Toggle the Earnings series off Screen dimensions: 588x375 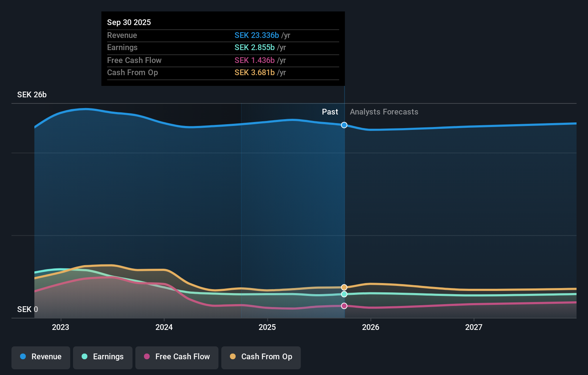tap(103, 357)
